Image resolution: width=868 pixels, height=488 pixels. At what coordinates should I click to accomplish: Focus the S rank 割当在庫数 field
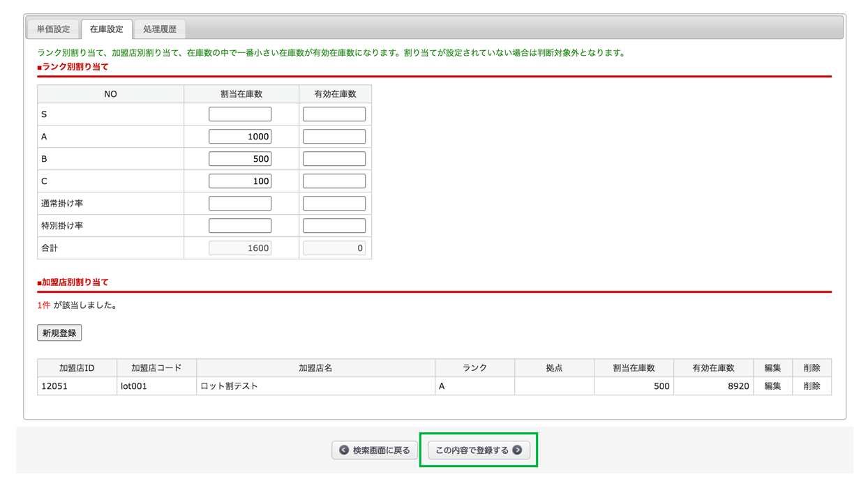click(240, 114)
